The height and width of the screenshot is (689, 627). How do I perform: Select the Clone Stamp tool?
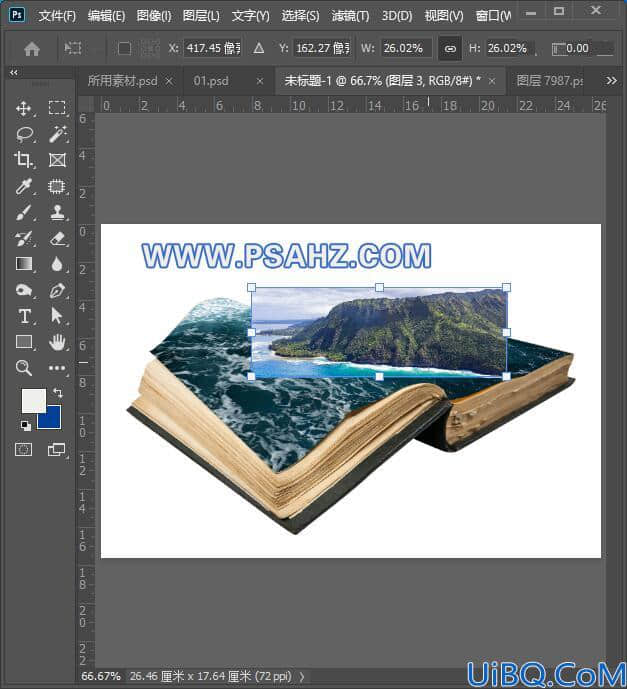pos(57,213)
